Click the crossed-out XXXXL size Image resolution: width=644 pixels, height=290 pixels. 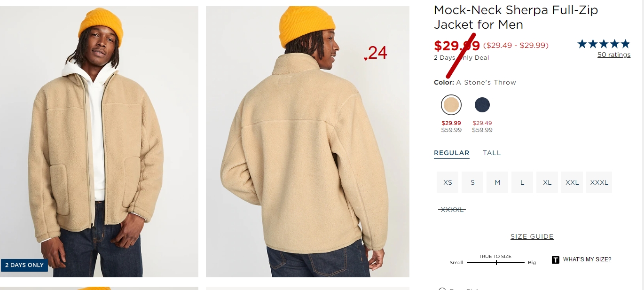(x=452, y=210)
